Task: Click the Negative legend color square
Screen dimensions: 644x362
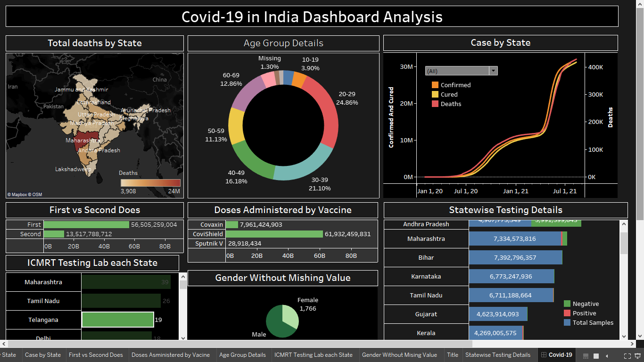Action: coord(567,304)
